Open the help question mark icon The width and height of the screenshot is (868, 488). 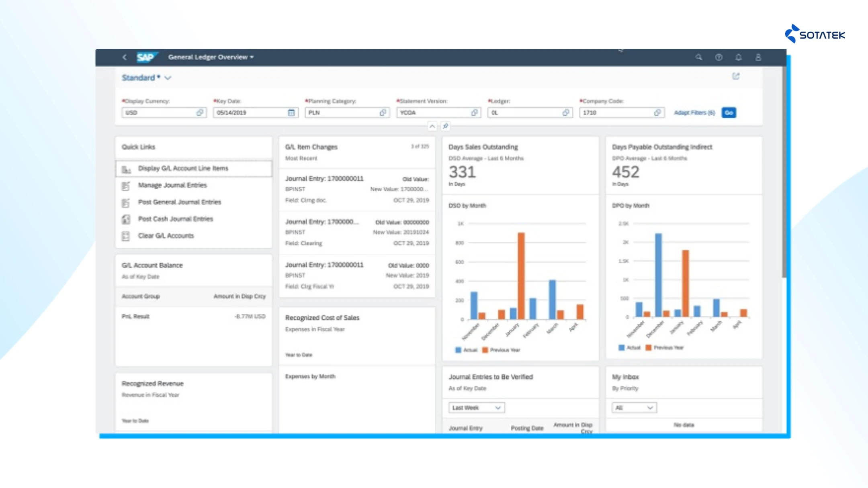pos(719,57)
